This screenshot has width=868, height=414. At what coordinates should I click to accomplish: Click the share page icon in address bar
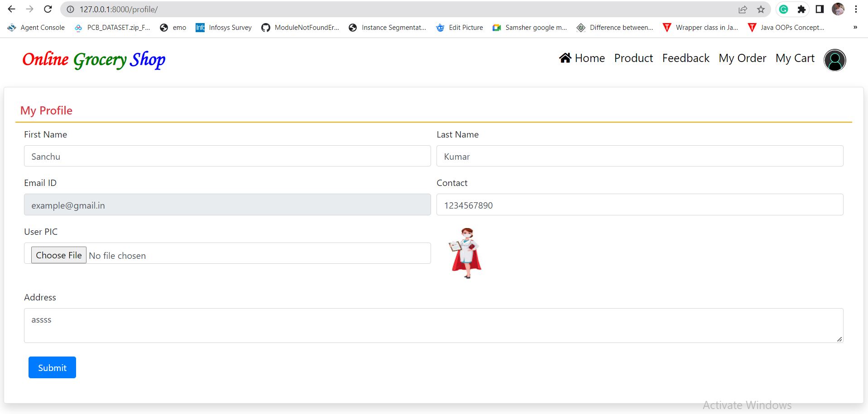743,9
